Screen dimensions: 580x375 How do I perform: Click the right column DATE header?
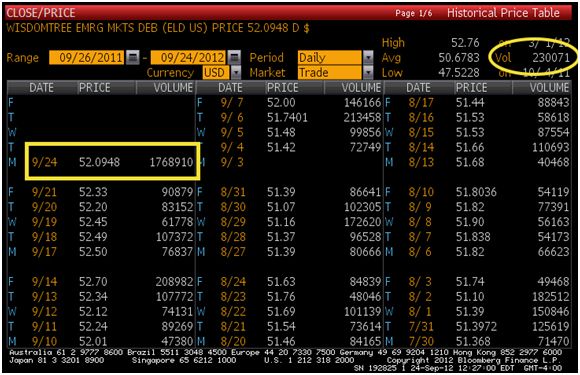click(x=418, y=88)
